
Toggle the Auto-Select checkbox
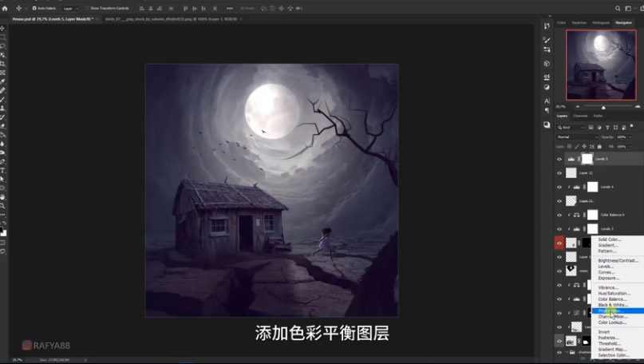point(34,8)
